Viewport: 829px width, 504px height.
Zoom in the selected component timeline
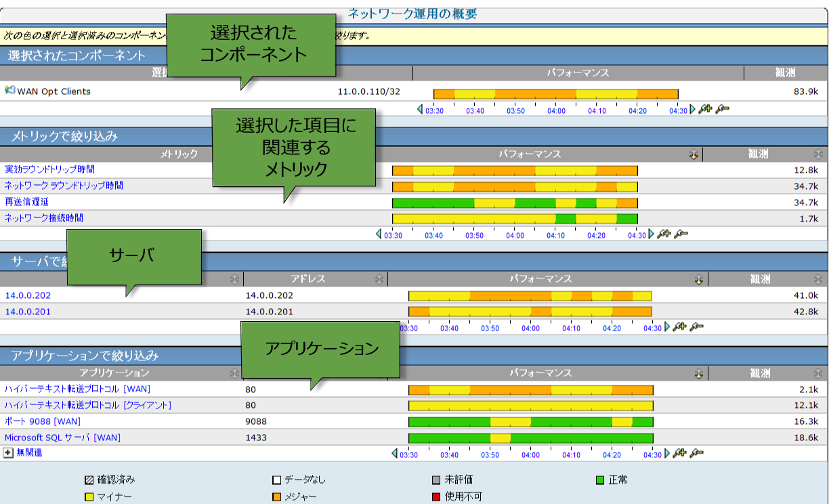coord(706,109)
